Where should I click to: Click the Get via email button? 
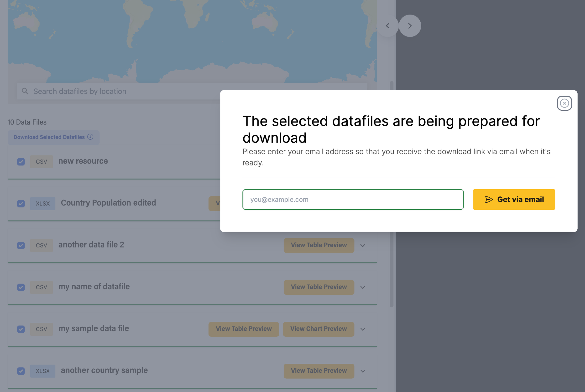tap(514, 200)
